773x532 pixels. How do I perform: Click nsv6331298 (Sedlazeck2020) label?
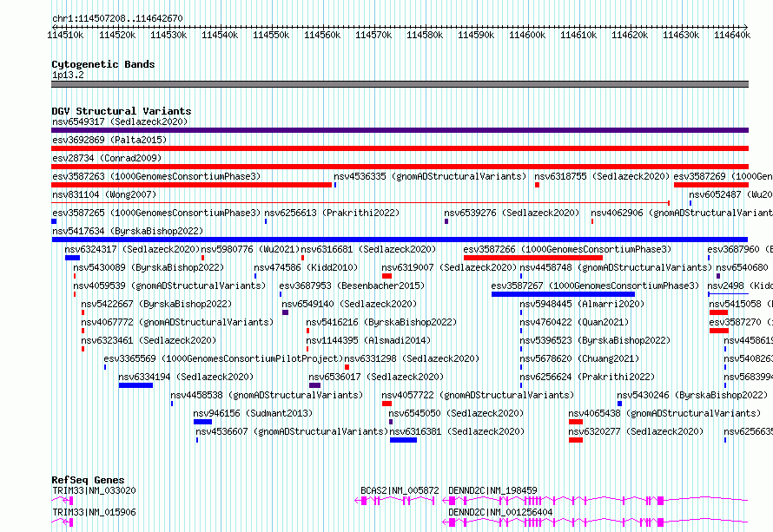click(413, 358)
